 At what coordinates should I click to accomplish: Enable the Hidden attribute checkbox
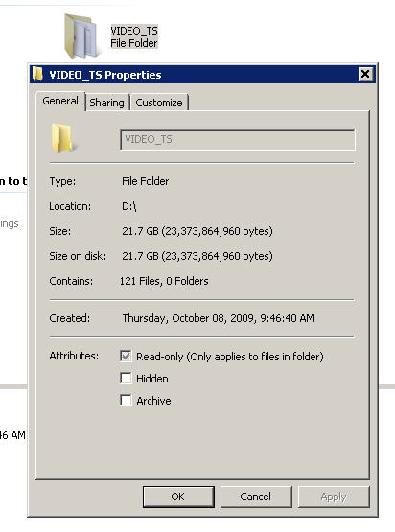tap(126, 379)
